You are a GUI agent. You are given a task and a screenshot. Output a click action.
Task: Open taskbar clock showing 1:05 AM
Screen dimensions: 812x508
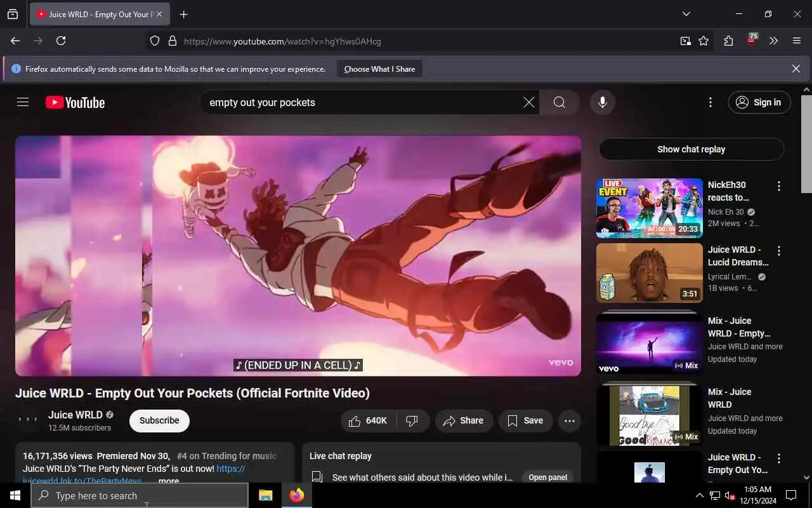757,495
